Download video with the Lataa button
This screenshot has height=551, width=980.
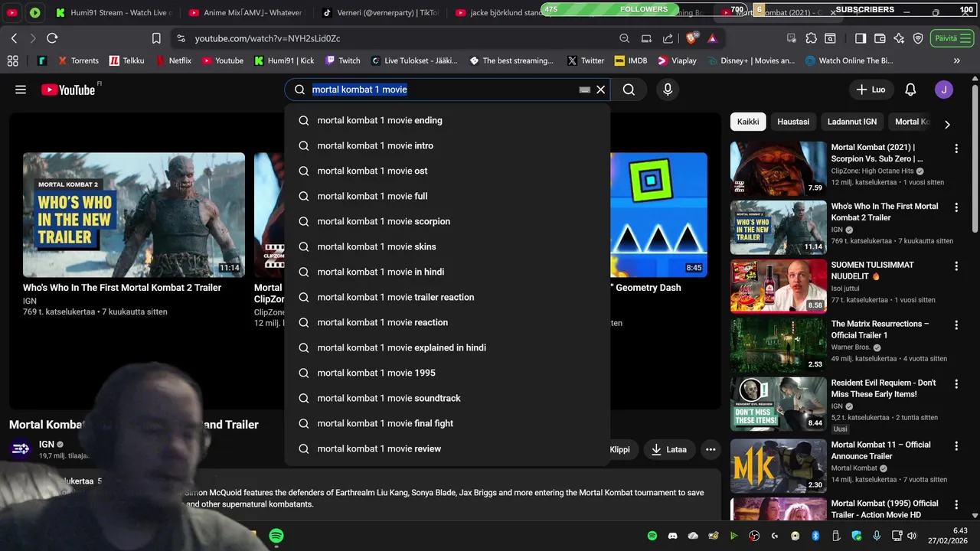tap(668, 449)
